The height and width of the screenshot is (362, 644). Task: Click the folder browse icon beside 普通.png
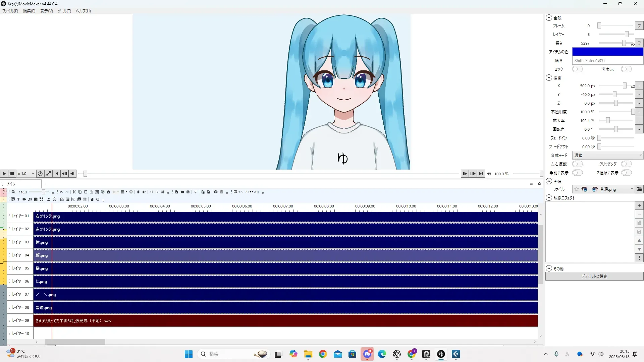coord(639,189)
